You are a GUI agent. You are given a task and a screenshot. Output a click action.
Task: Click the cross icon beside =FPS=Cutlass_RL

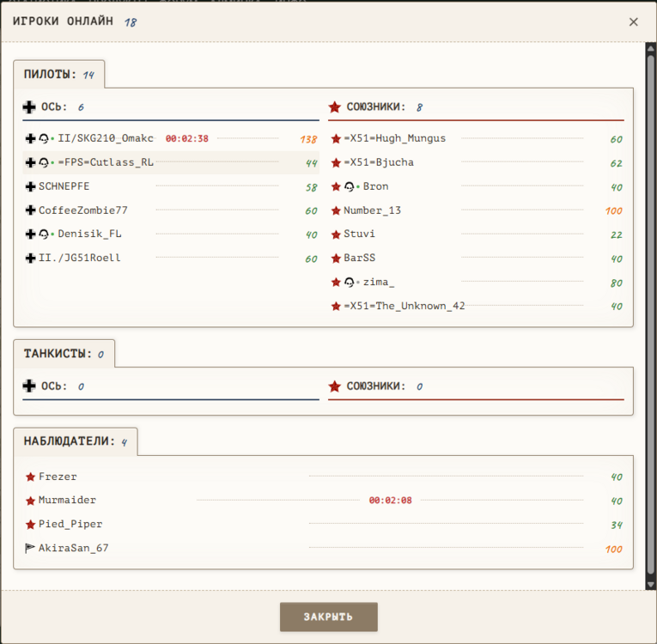[30, 162]
